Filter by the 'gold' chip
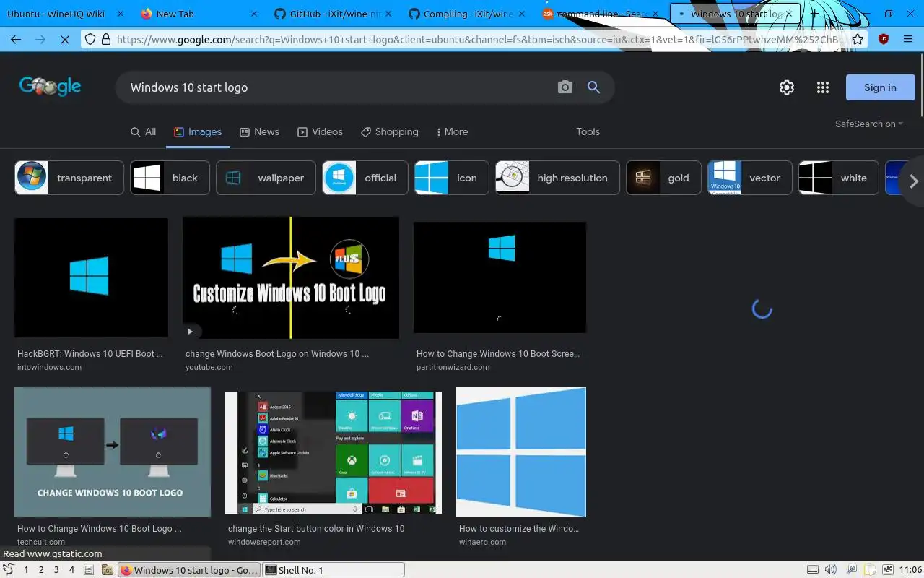 tap(663, 178)
